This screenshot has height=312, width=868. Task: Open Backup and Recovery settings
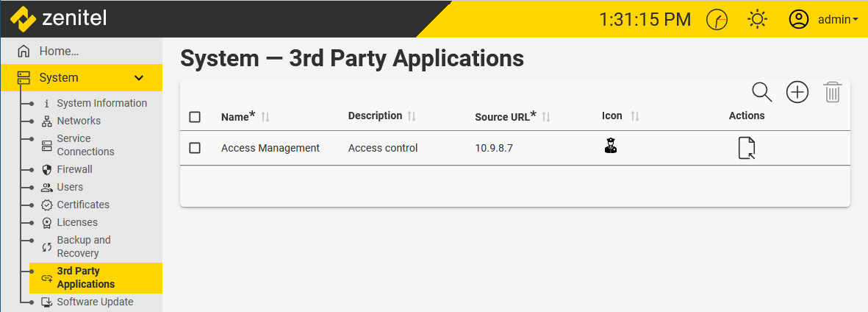tap(84, 247)
